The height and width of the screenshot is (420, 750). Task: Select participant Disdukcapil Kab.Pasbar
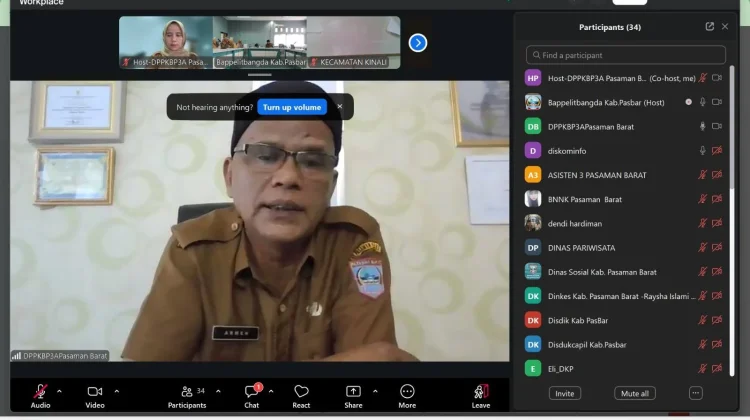625,344
